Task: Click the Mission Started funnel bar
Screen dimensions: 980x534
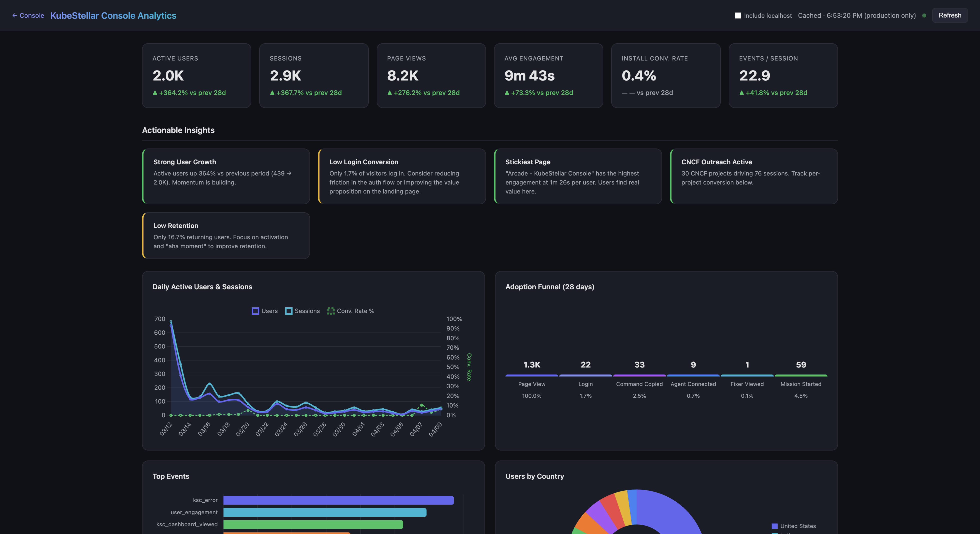Action: point(801,375)
